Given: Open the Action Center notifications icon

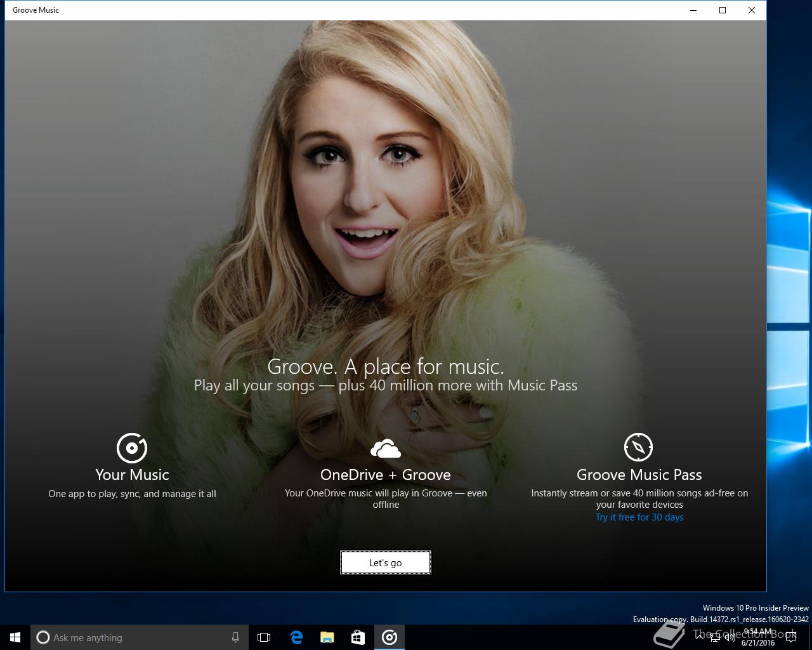Looking at the screenshot, I should click(x=791, y=637).
